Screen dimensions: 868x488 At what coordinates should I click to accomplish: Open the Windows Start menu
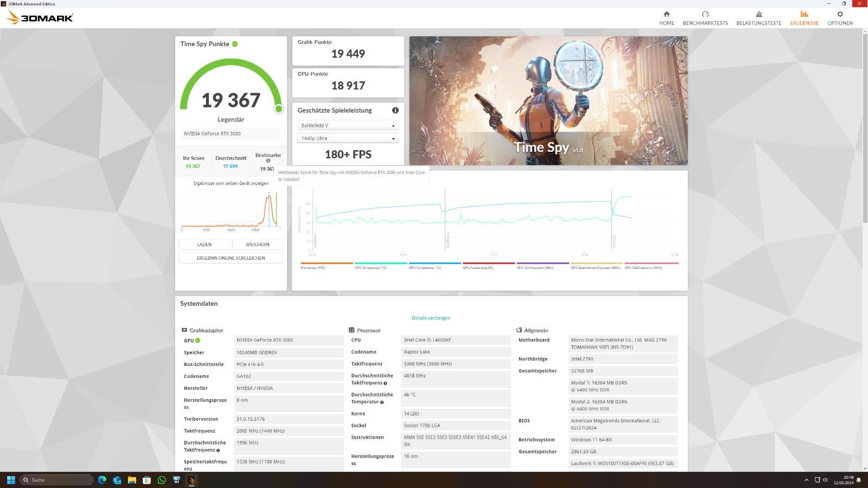click(x=11, y=480)
